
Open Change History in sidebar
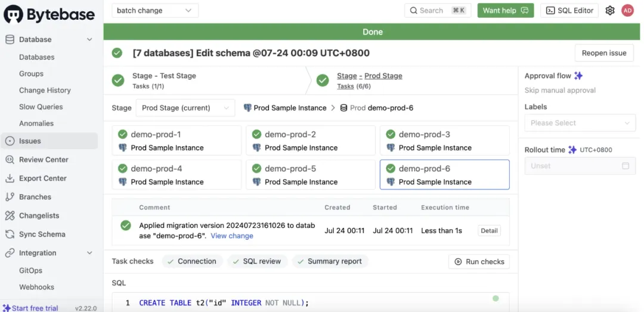(45, 90)
